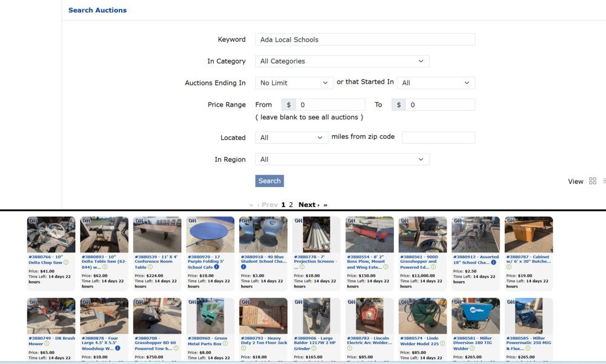Go to results page 2
The height and width of the screenshot is (364, 606).
click(x=291, y=205)
